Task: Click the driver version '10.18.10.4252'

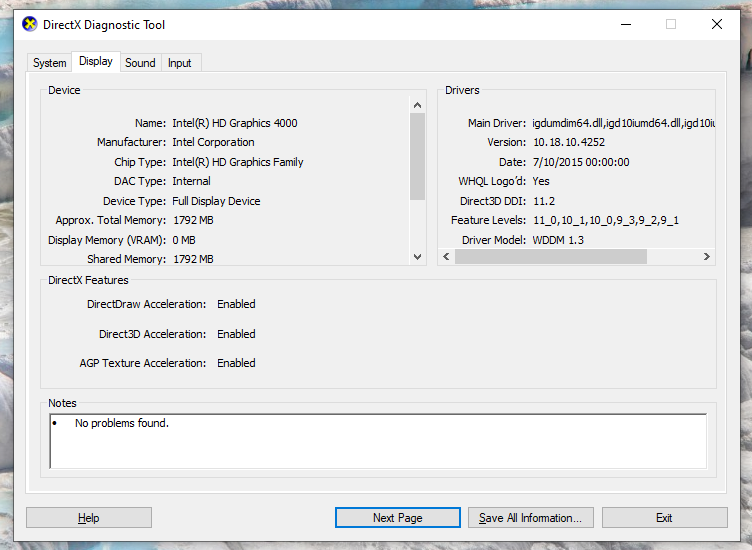Action: 569,142
